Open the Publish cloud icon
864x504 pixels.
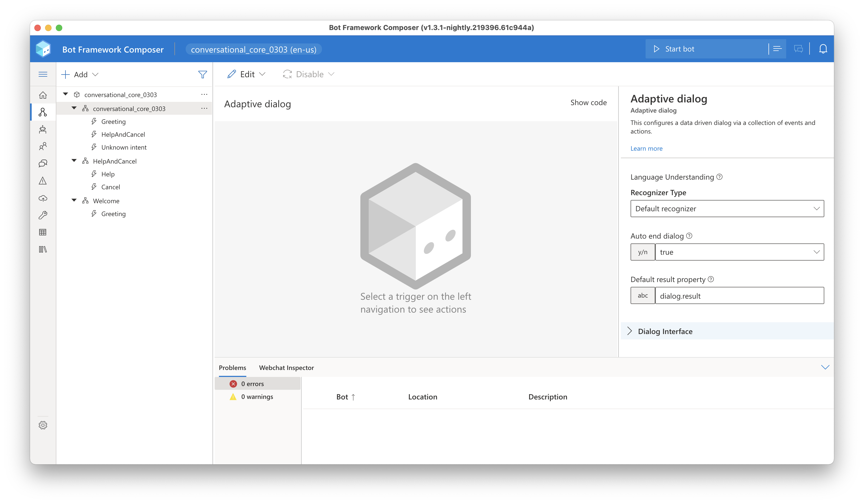tap(43, 198)
